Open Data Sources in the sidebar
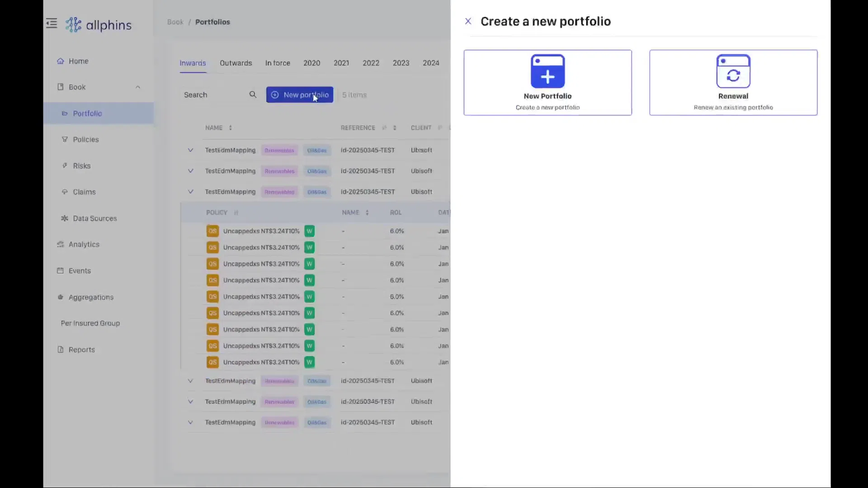Viewport: 868px width, 488px height. (x=94, y=218)
